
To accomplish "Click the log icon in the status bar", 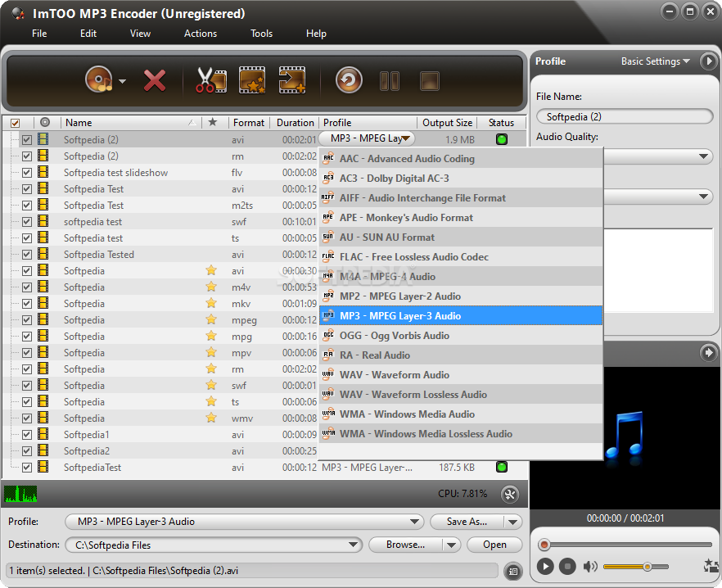I will pyautogui.click(x=513, y=572).
